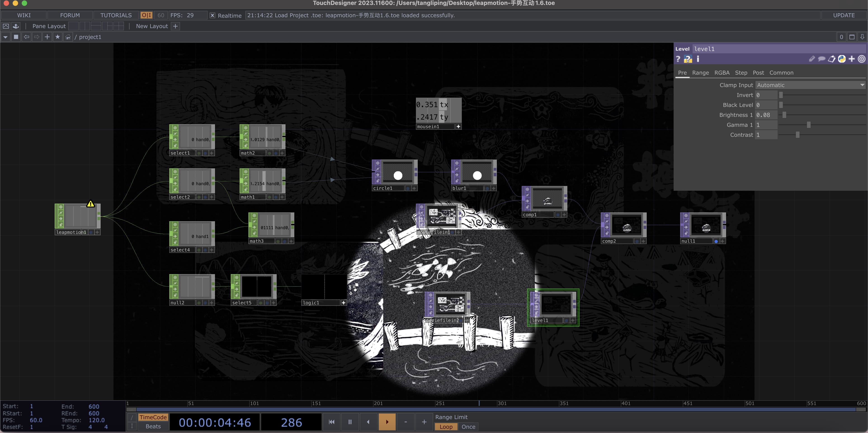
Task: Switch to the Step parameter tab
Action: pos(741,73)
